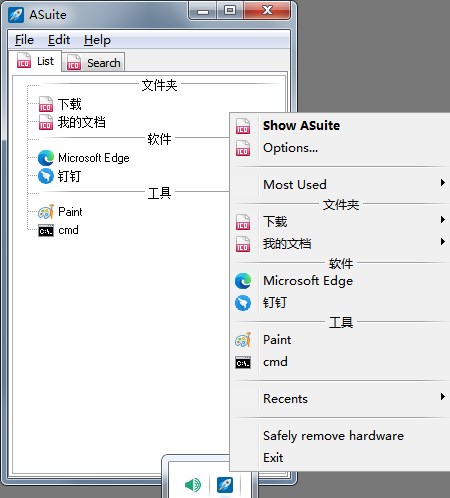Click the 钉钉 icon in the tree list

pos(46,176)
